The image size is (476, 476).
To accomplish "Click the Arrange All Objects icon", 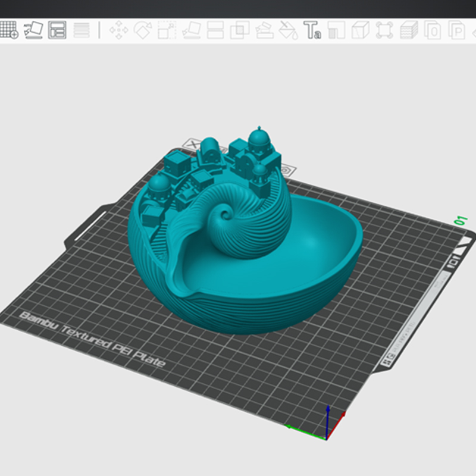I will (57, 30).
